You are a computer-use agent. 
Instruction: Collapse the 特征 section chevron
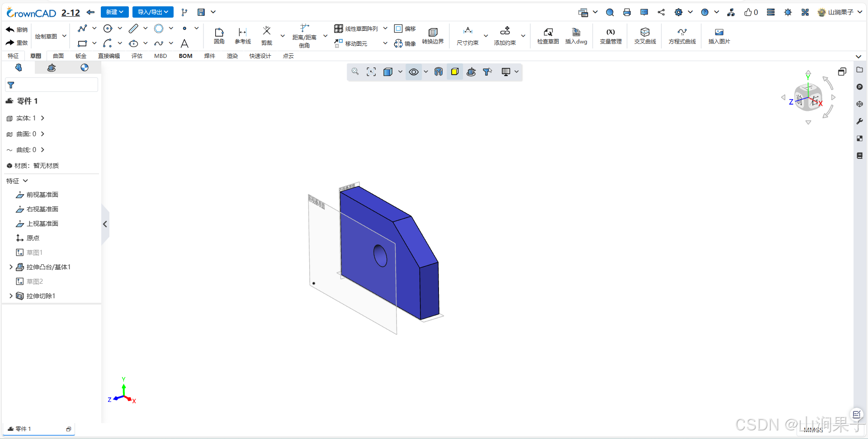coord(25,181)
